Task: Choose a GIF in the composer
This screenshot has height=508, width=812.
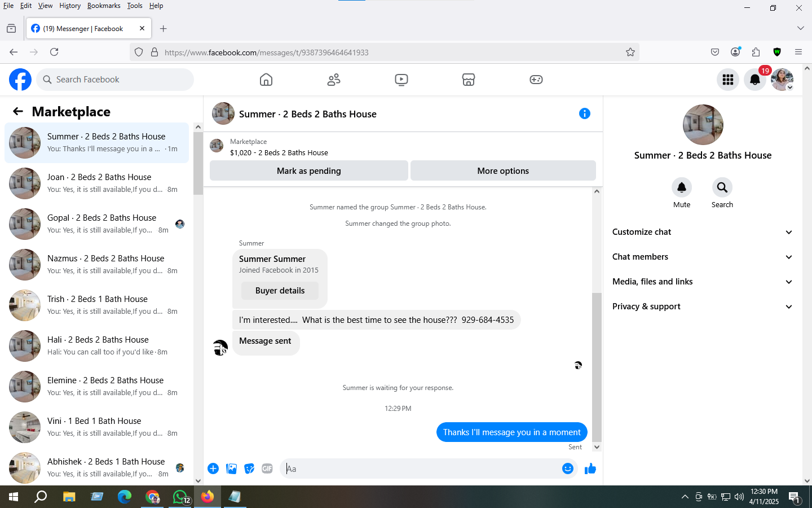Action: pos(267,468)
